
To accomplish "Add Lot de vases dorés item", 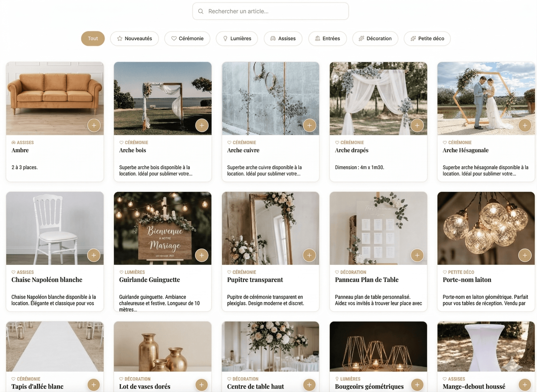I will coord(202,385).
